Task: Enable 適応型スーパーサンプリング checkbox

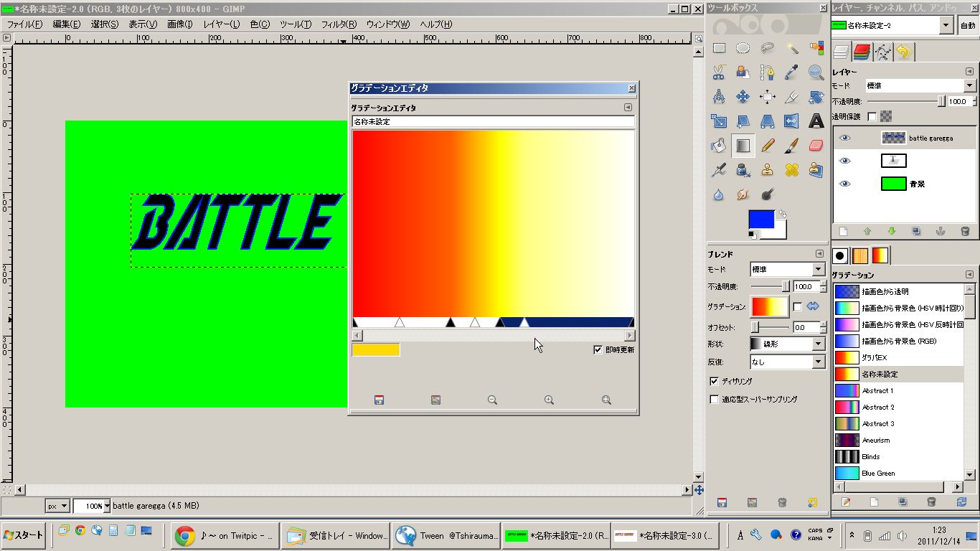Action: 714,399
